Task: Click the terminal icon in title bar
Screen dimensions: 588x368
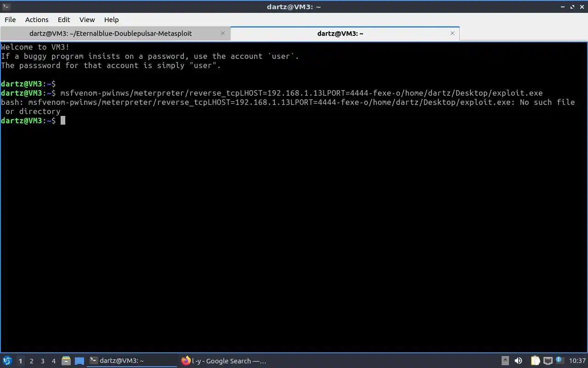Action: pos(6,6)
